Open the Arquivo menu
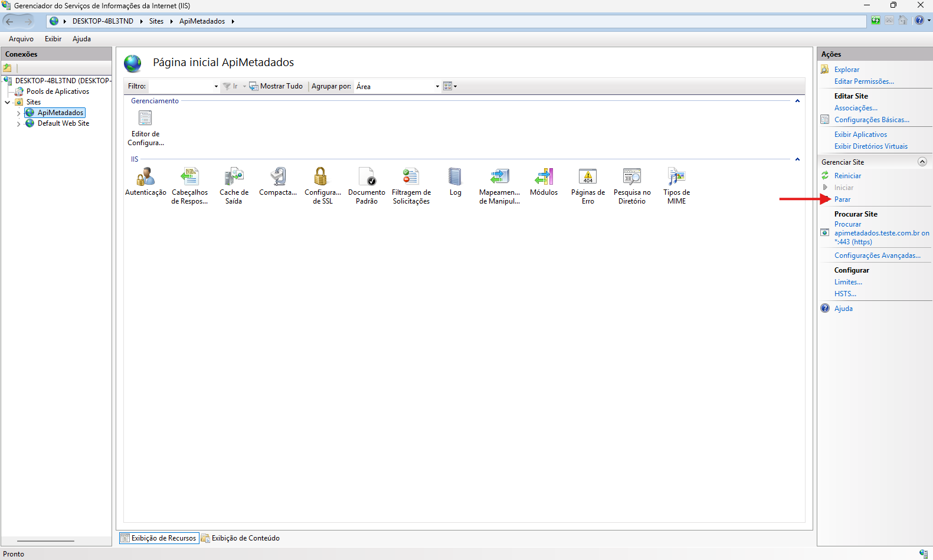This screenshot has height=560, width=933. point(21,39)
